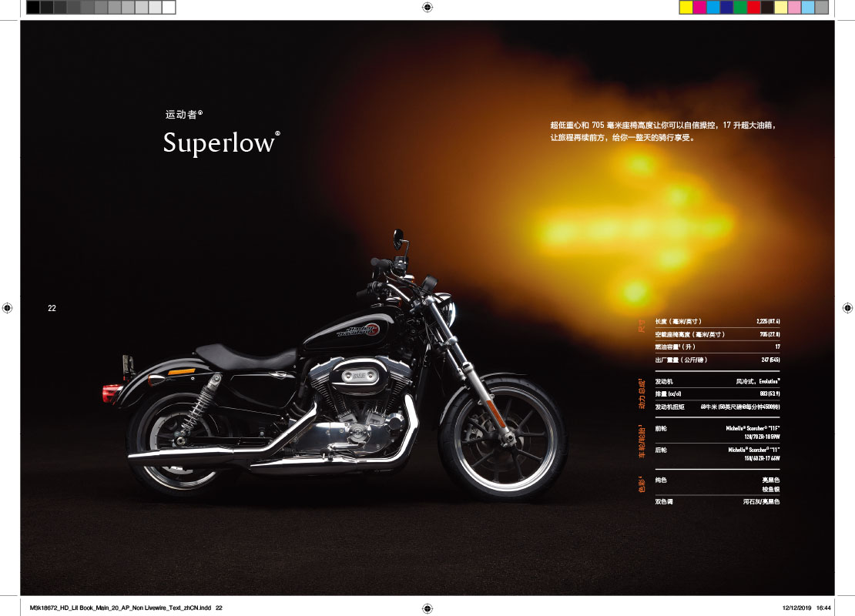Image resolution: width=855 pixels, height=616 pixels.
Task: Click the "长度（毫米/英寸）" spec label
Action: click(679, 322)
